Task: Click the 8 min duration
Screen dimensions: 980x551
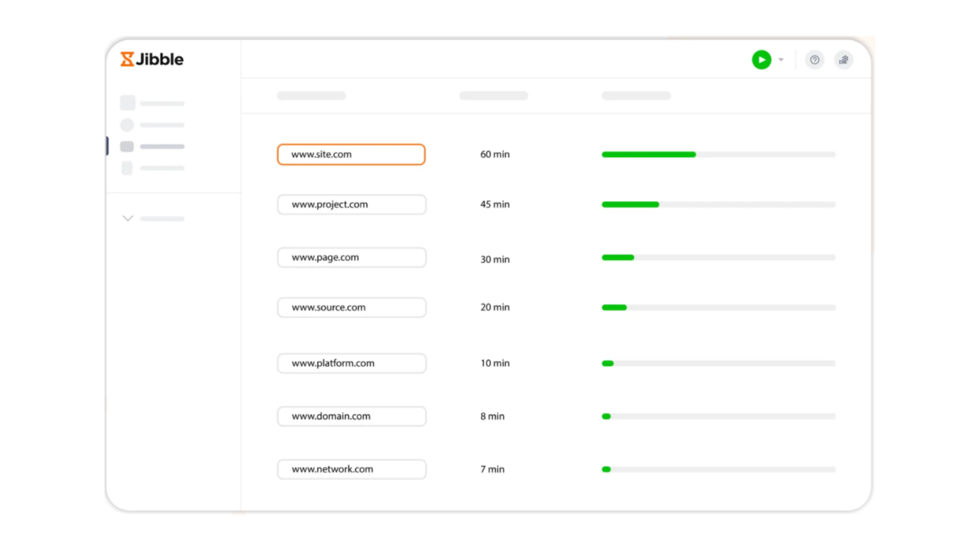Action: pyautogui.click(x=492, y=416)
